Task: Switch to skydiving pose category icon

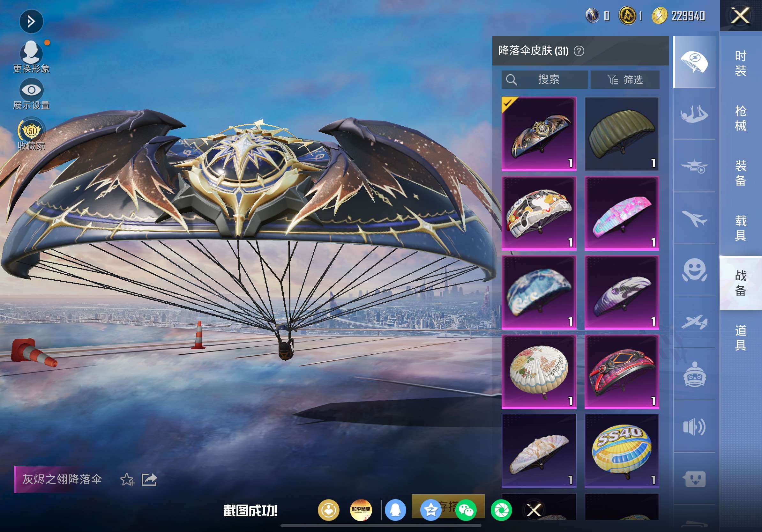Action: tap(694, 114)
